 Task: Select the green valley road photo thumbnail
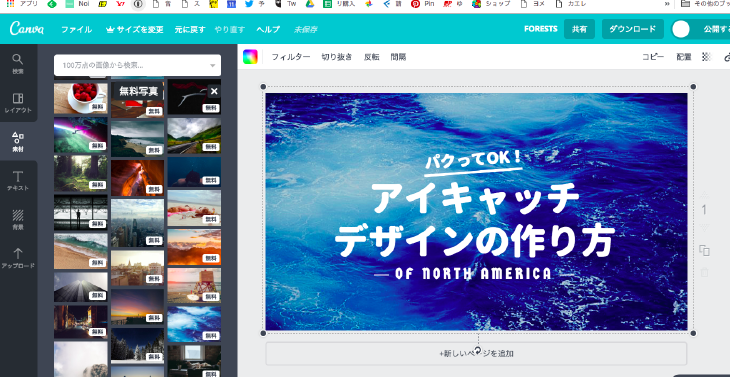click(x=194, y=135)
